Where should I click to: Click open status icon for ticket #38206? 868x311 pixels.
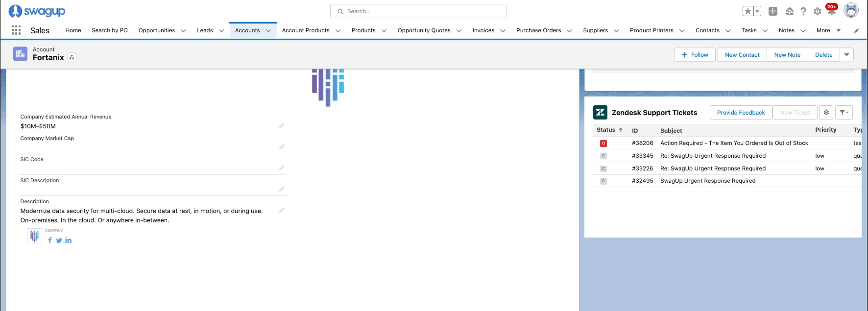(x=603, y=144)
